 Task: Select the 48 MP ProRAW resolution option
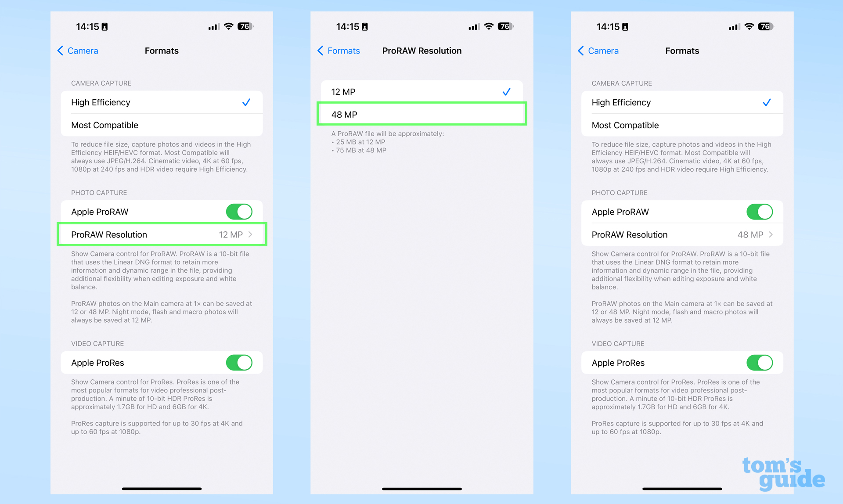[419, 114]
